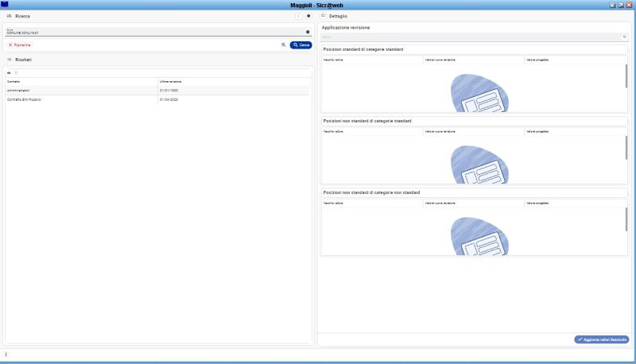
Task: Click the eye icon in results toolbar
Action: click(x=9, y=73)
